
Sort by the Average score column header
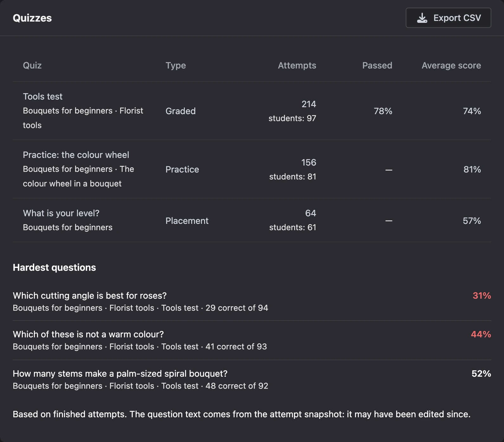pos(451,65)
